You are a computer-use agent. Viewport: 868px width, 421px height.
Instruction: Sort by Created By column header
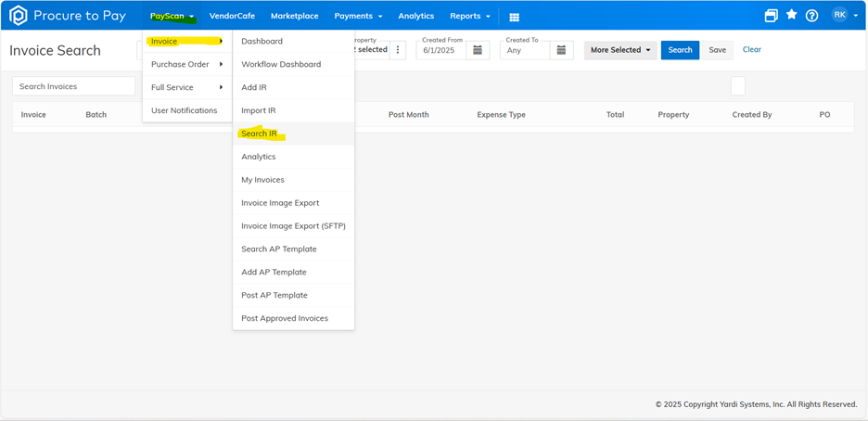coord(752,114)
